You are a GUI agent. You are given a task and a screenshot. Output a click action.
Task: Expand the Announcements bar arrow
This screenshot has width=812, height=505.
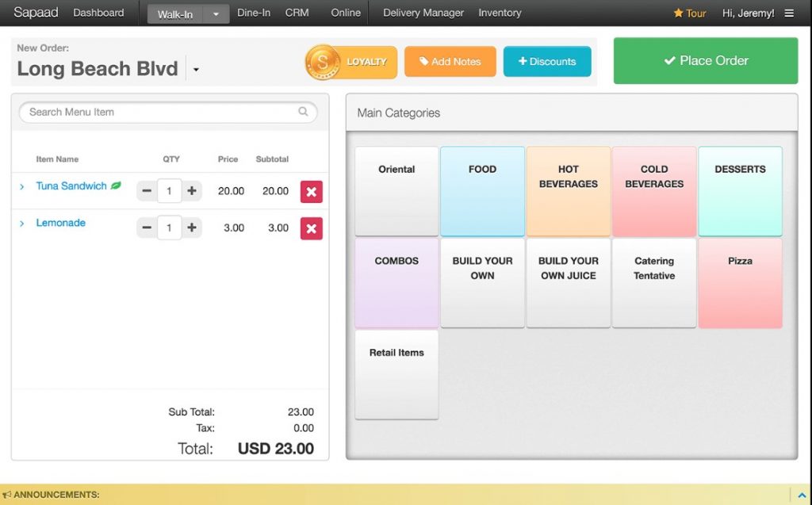(802, 495)
